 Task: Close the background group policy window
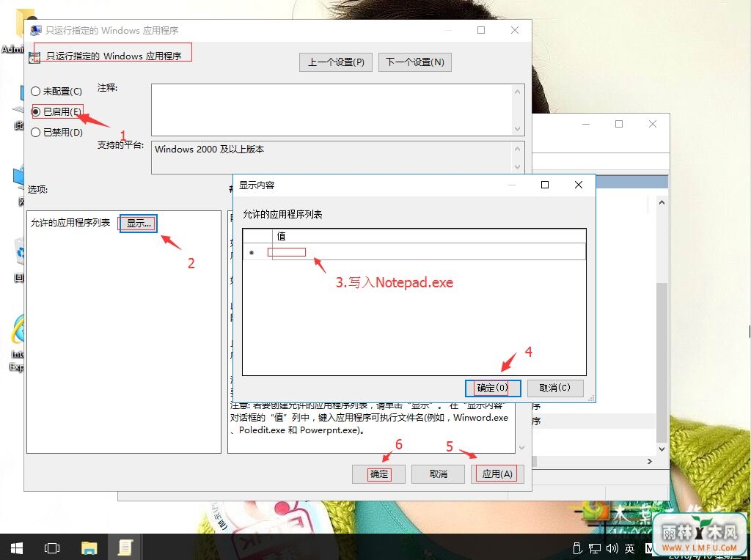tap(652, 124)
